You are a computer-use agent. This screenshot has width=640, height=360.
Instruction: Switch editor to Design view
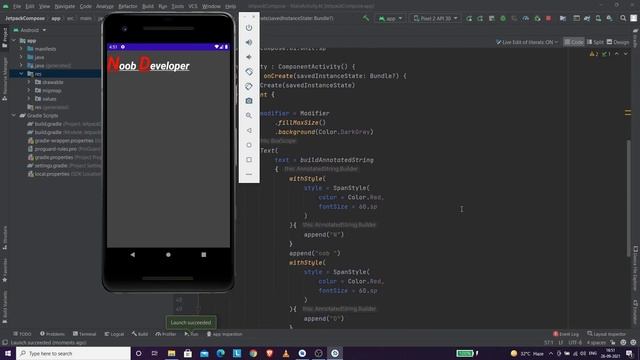coord(618,42)
